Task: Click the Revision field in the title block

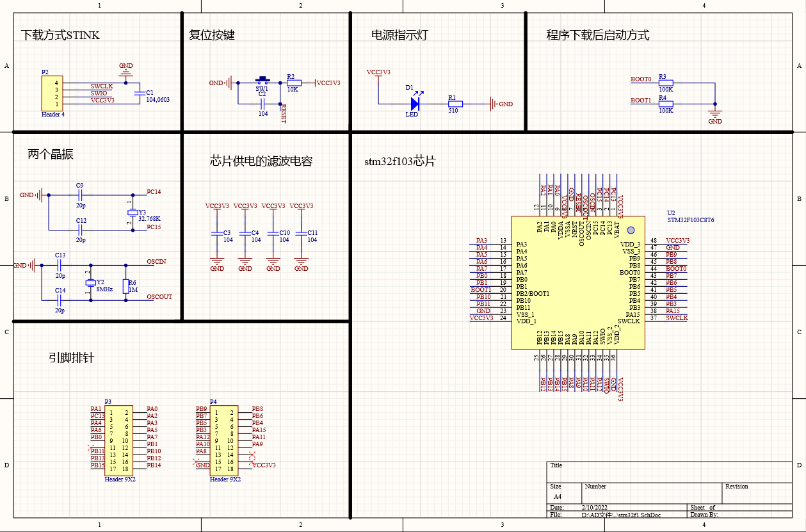Action: pyautogui.click(x=756, y=494)
